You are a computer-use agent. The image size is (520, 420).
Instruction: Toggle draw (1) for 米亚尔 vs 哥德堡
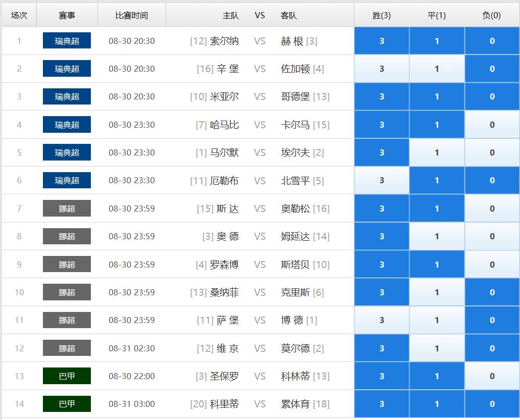[x=437, y=96]
